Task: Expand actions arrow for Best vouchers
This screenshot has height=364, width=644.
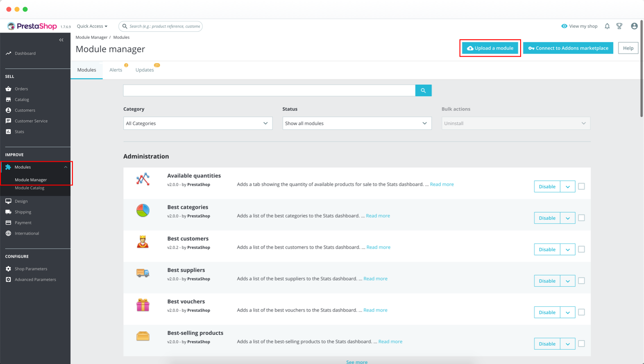Action: click(568, 313)
